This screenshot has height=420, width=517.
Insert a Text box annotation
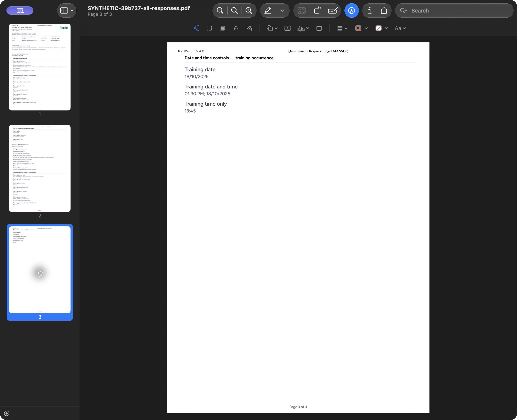pos(287,28)
